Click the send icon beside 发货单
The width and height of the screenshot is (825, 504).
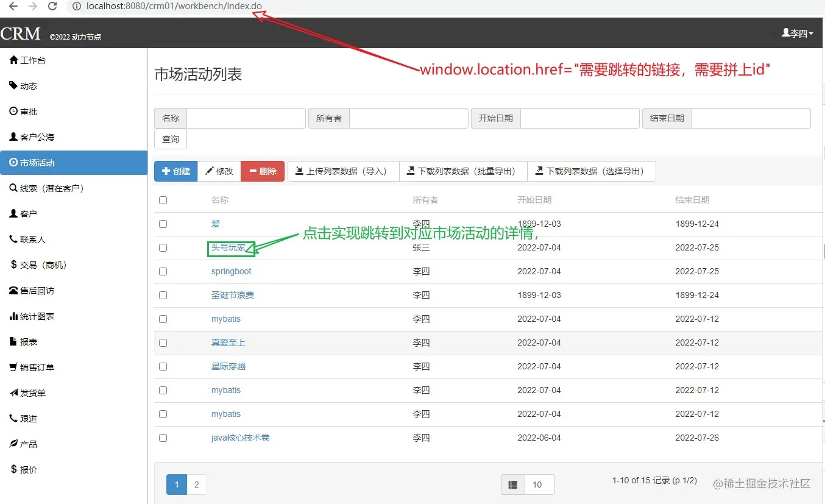tap(13, 392)
